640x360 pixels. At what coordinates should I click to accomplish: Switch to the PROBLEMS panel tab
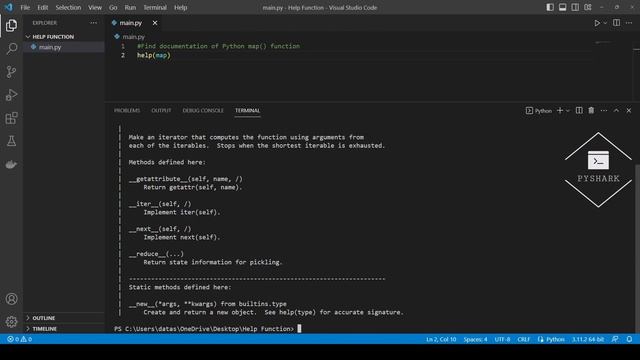tap(127, 111)
